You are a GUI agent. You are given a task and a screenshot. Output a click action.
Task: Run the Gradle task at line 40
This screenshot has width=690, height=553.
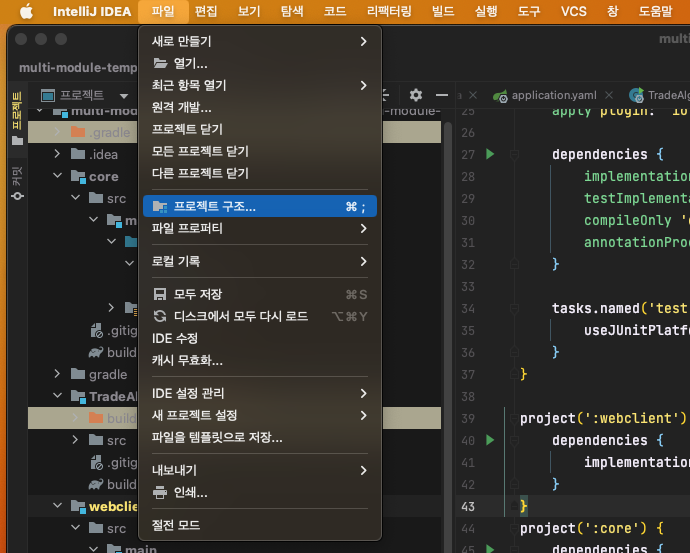coord(490,440)
